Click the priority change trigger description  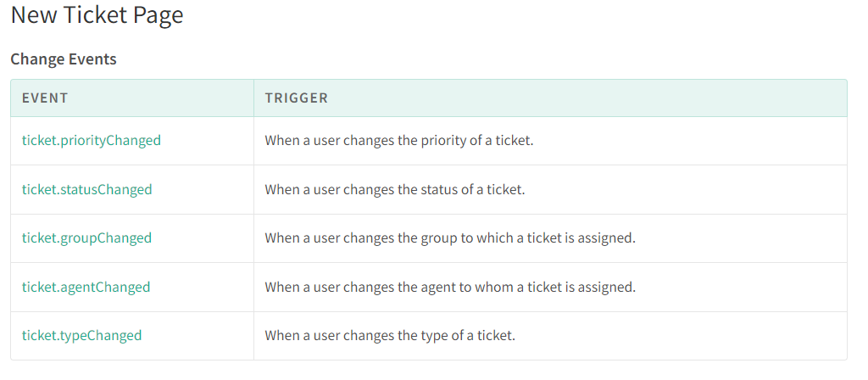(398, 141)
